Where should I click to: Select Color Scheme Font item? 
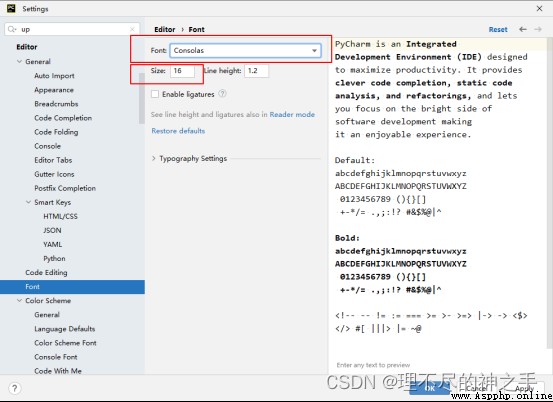65,343
